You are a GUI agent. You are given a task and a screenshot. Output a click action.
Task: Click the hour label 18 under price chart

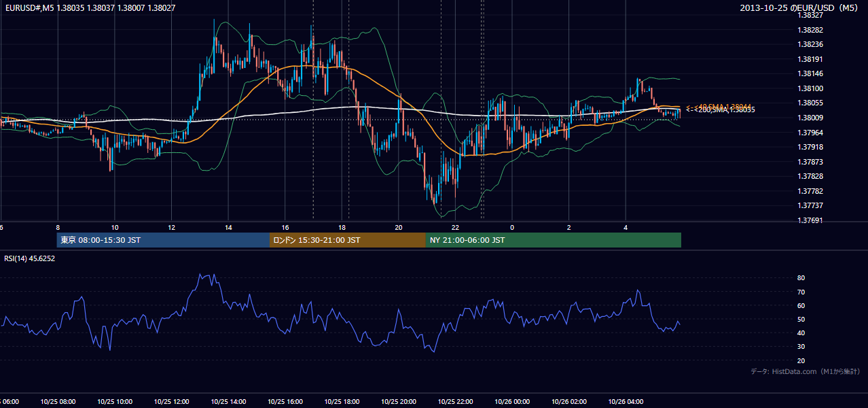click(x=342, y=228)
